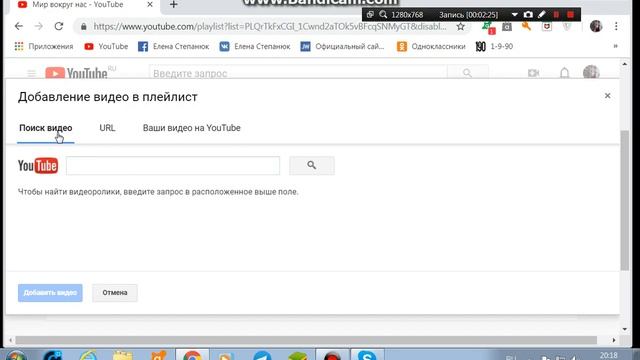Click the YouTube header search button
This screenshot has height=360, width=640.
467,73
